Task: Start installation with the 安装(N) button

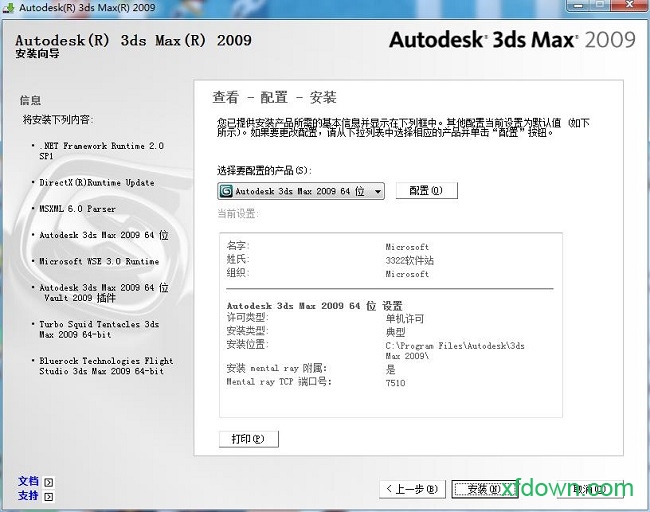Action: 478,489
